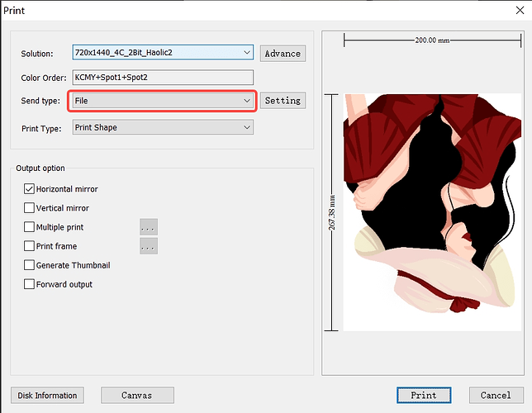The height and width of the screenshot is (413, 532).
Task: Enable the Vertical mirror checkbox
Action: 29,207
